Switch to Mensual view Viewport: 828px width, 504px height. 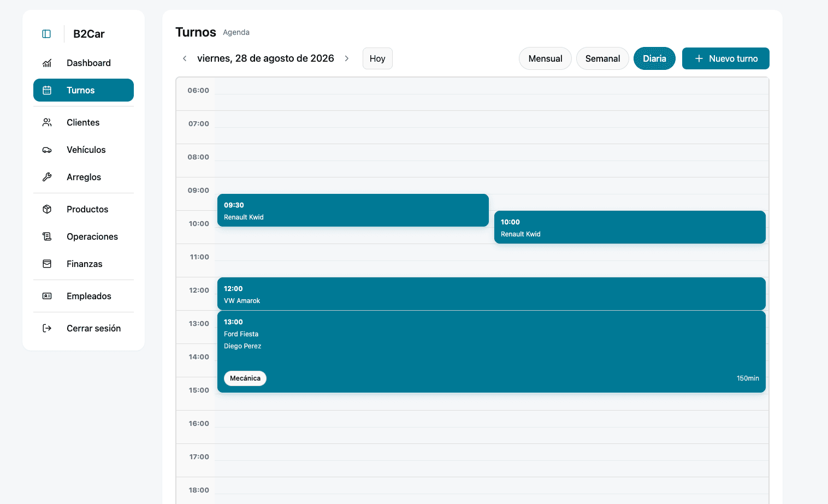[545, 58]
